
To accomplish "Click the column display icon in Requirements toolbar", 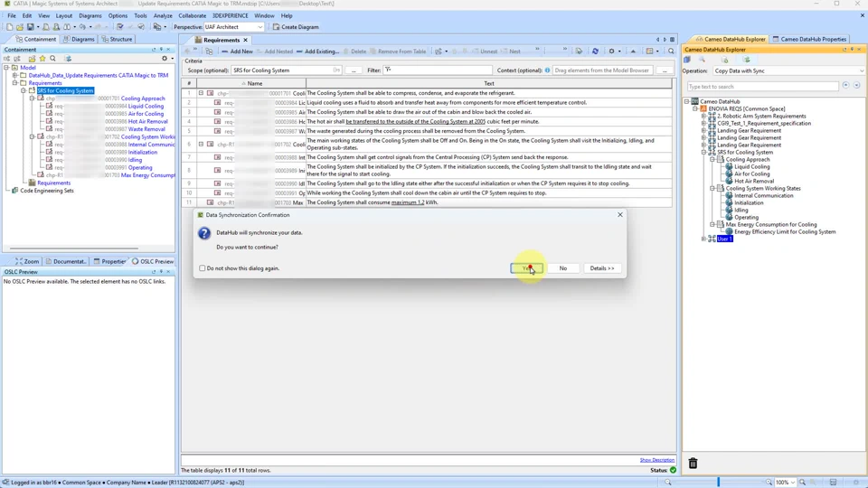I will (649, 51).
